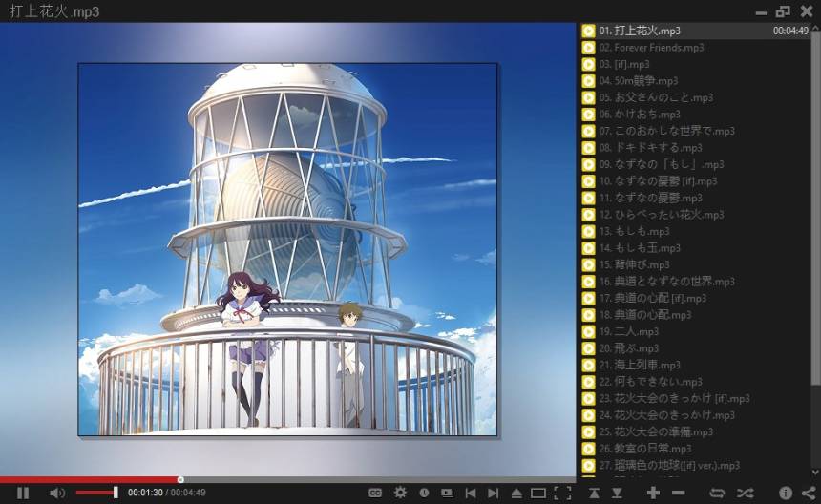Screen dimensions: 821x504
Task: Remove item using the minus icon
Action: (678, 493)
